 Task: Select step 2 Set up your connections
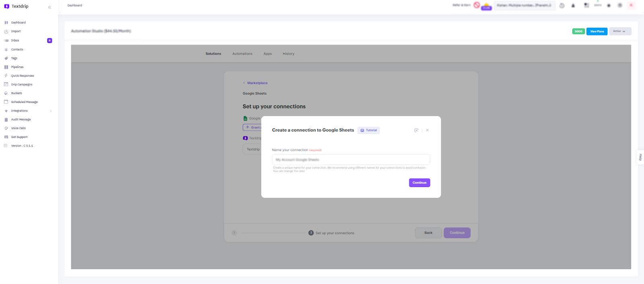tap(331, 233)
